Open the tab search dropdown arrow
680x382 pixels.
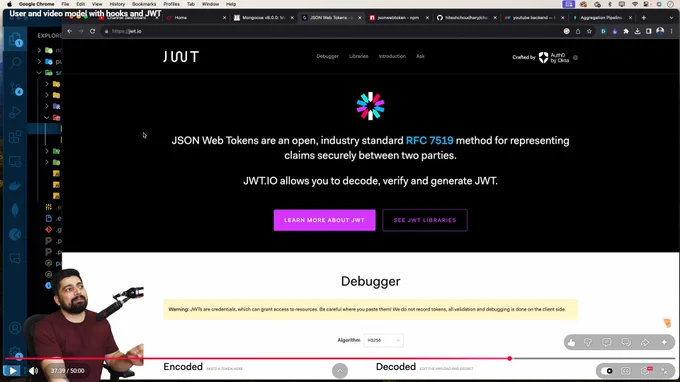(671, 18)
